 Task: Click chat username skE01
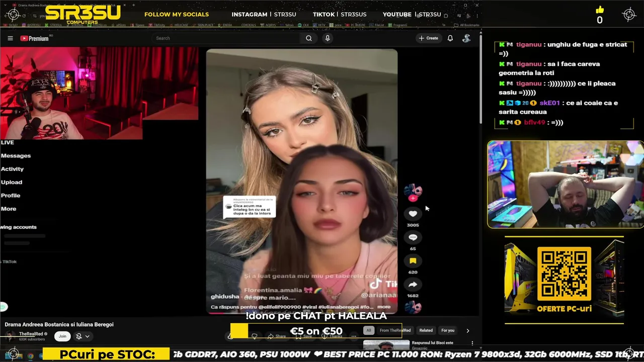[x=550, y=103]
